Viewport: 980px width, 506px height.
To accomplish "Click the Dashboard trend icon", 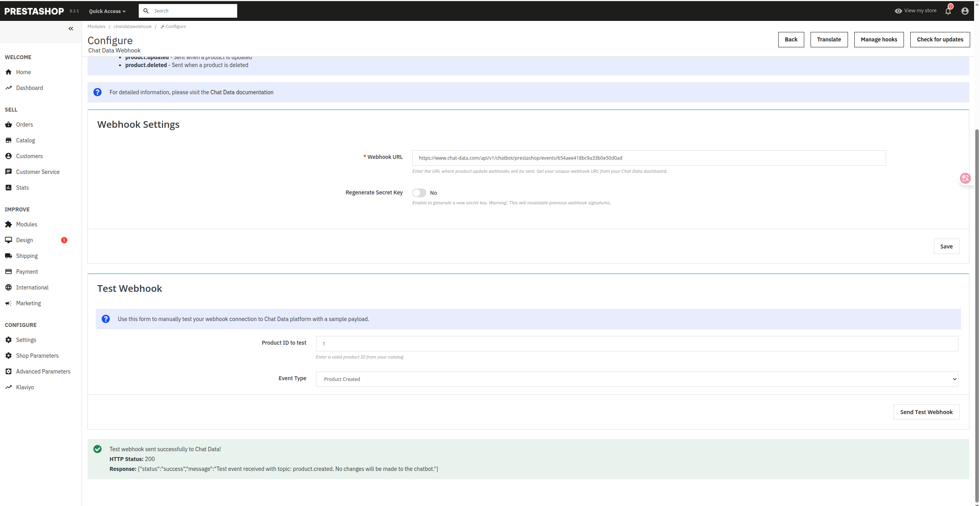I will pos(9,88).
